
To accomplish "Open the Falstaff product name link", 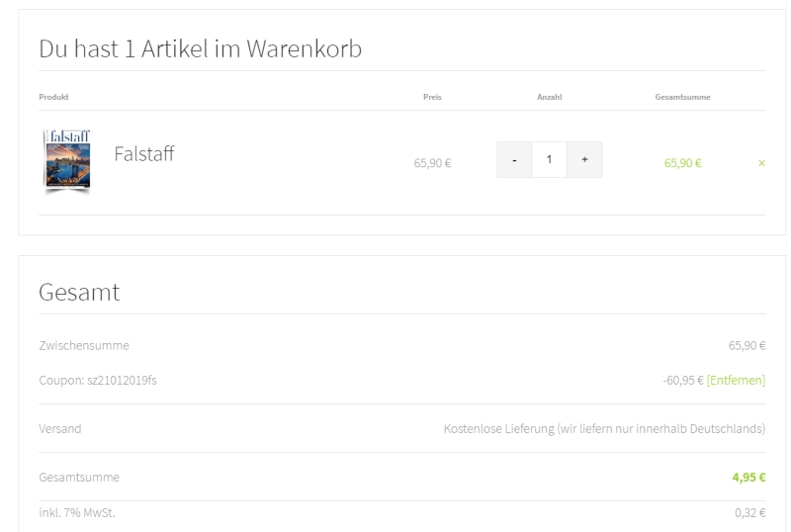I will (144, 154).
